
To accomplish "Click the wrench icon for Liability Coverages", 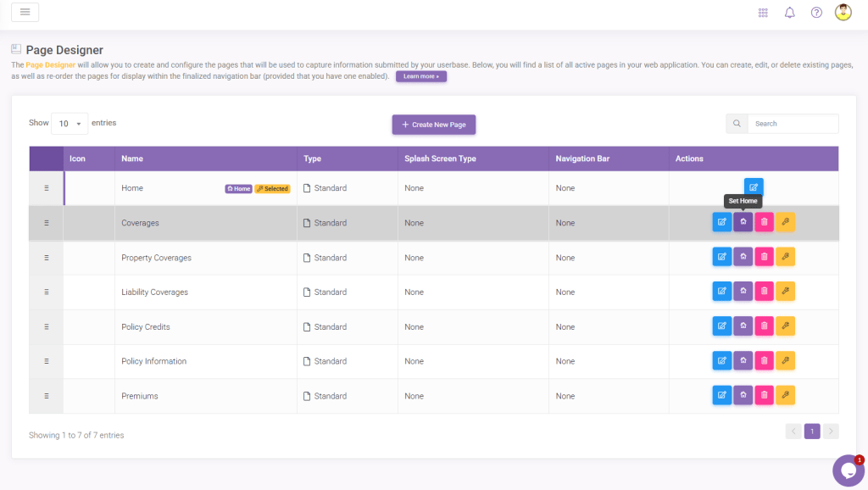I will tap(785, 292).
